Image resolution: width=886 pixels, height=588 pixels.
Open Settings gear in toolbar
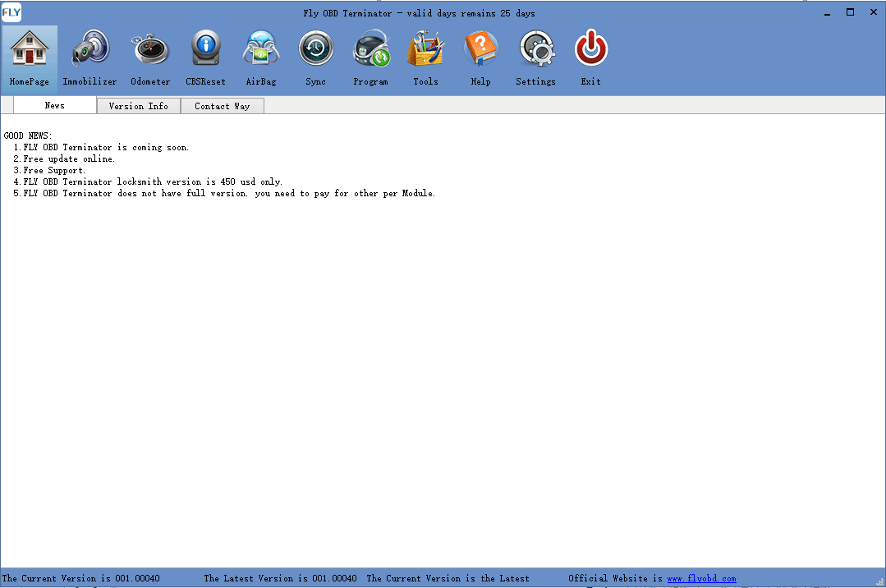point(535,57)
